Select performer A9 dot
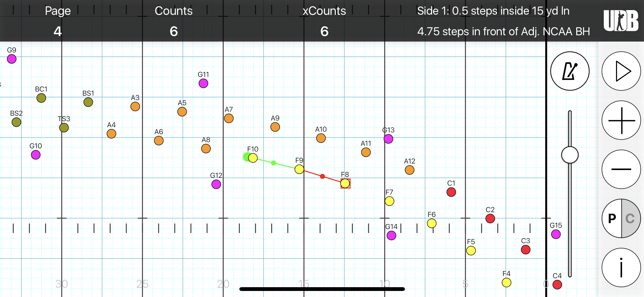The height and width of the screenshot is (297, 644). [275, 127]
